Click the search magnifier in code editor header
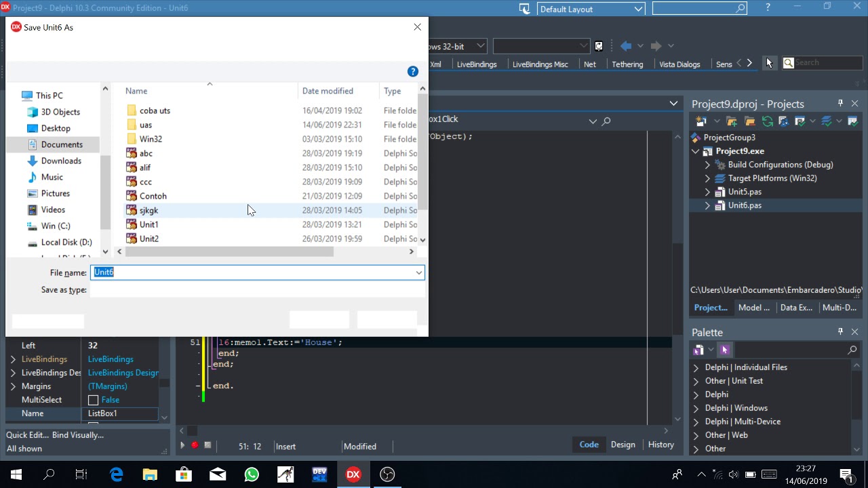The image size is (868, 488). point(606,121)
